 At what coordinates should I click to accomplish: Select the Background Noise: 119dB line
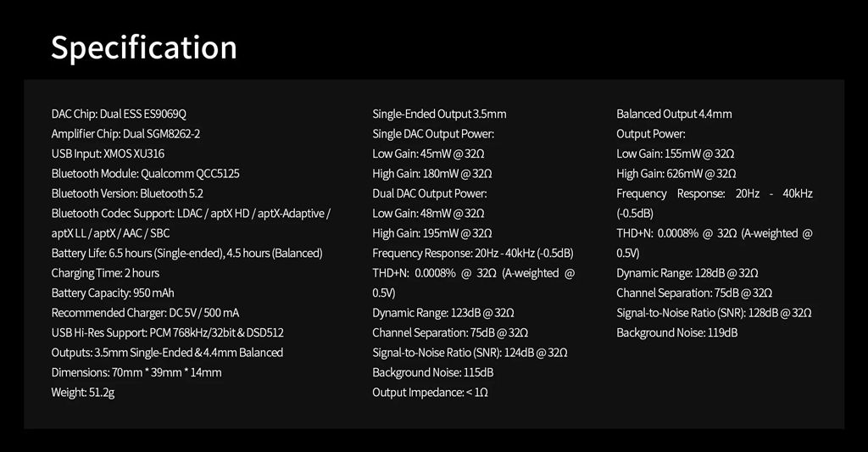click(x=677, y=333)
